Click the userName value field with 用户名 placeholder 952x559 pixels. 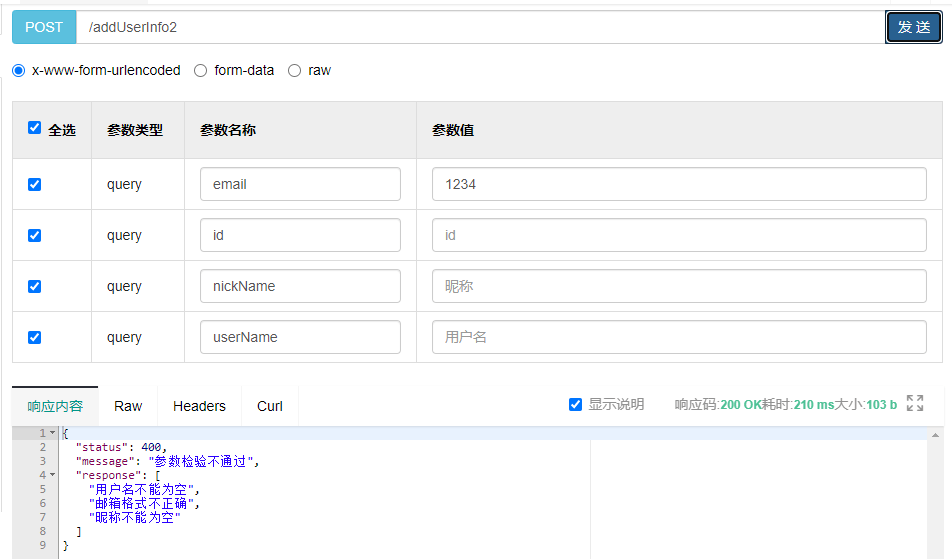tap(679, 337)
